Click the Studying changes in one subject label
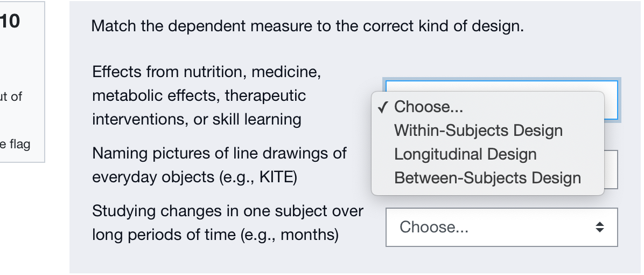Viewport: 644px width, 275px height. (x=227, y=211)
